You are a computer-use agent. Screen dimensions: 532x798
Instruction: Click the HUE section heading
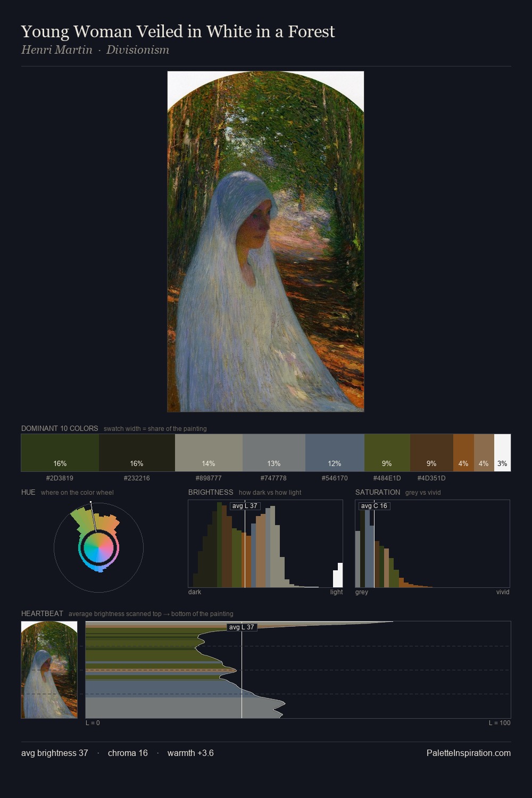click(28, 492)
